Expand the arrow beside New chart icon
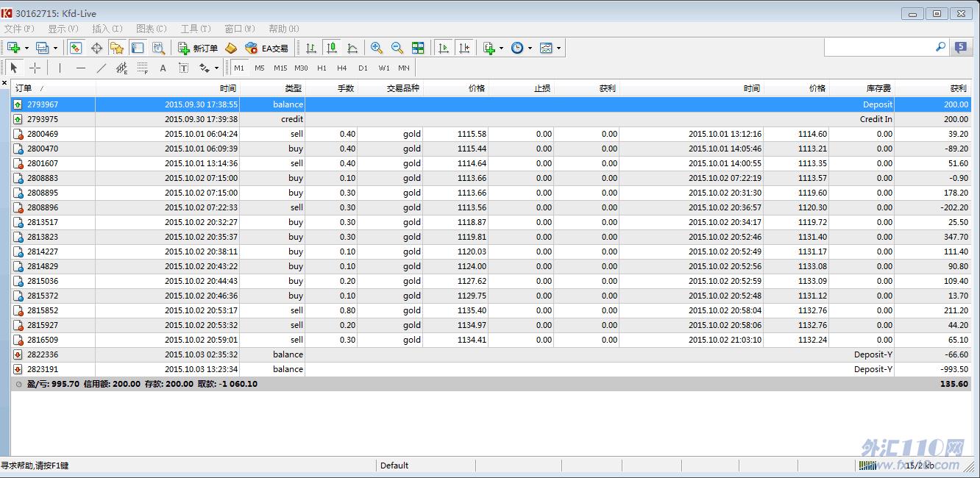Image resolution: width=980 pixels, height=478 pixels. coord(26,48)
